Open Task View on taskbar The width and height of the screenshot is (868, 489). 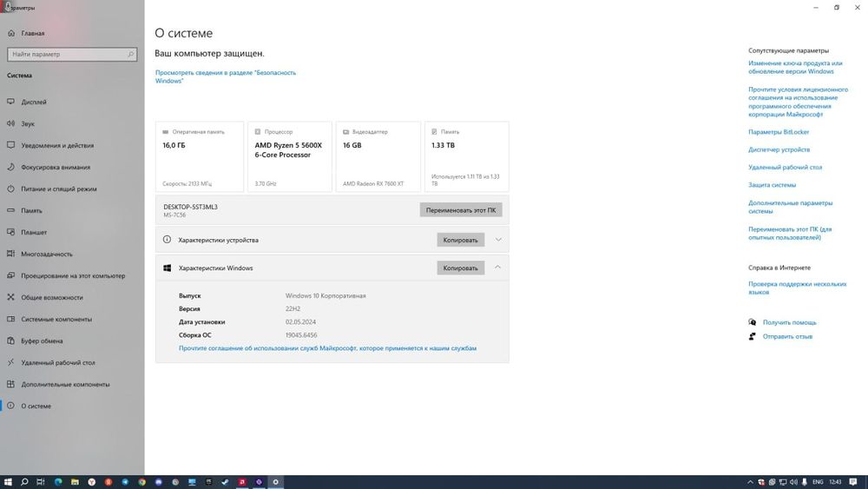point(41,482)
